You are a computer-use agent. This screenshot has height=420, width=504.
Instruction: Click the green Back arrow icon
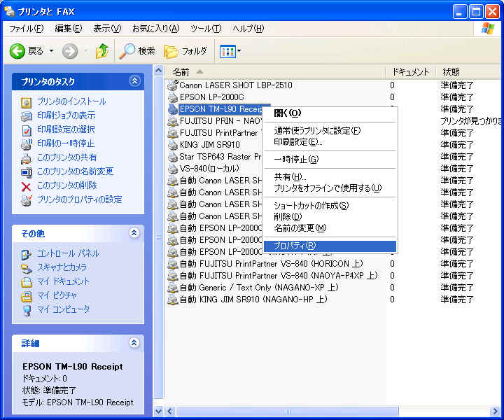pos(17,51)
